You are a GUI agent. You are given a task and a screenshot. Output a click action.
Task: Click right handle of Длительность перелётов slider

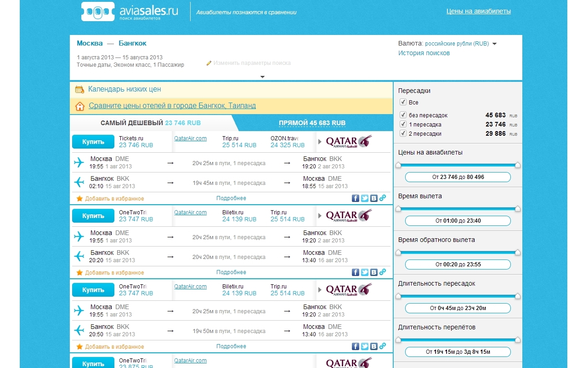[518, 339]
